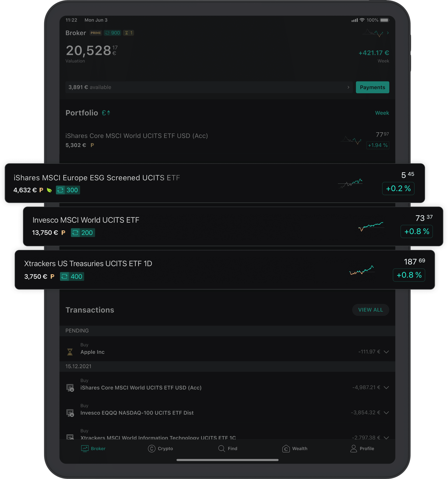Tap the 300 savings plan badge
448x479 pixels.
[x=68, y=190]
